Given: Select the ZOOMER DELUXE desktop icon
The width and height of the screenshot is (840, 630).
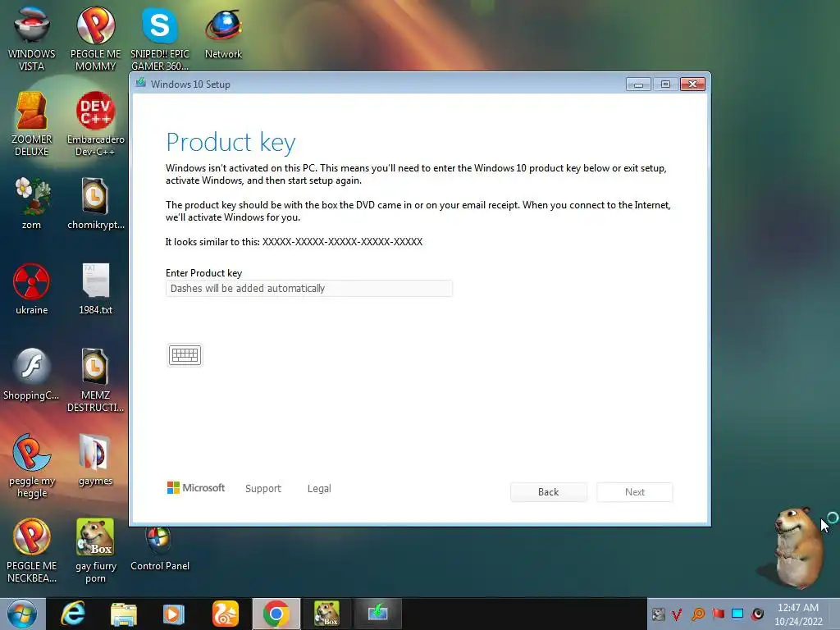Looking at the screenshot, I should click(x=32, y=124).
